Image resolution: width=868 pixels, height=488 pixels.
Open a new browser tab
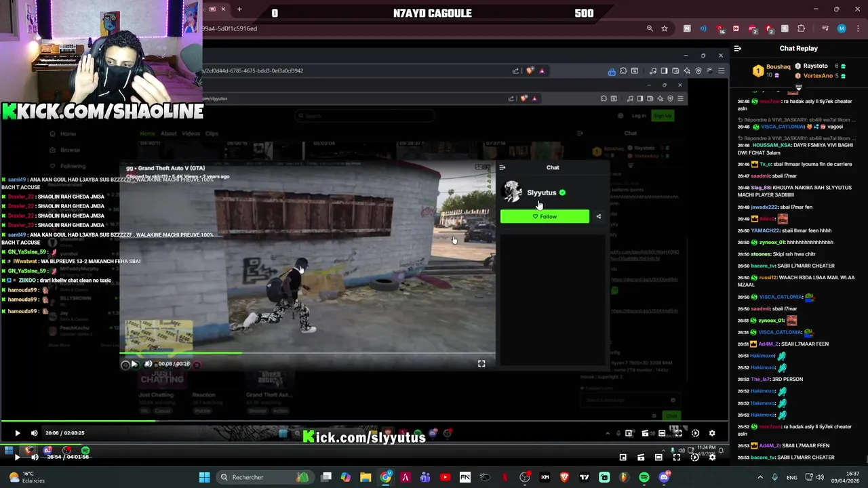[x=239, y=9]
